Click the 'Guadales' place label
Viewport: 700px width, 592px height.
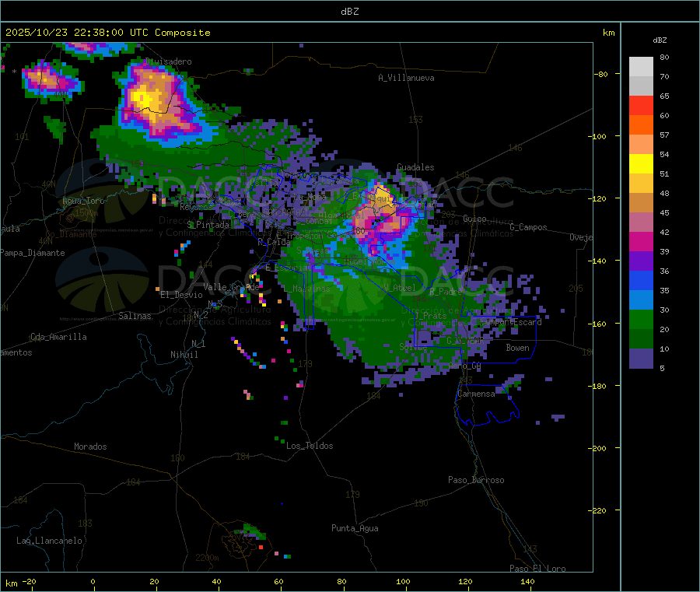[x=415, y=167]
